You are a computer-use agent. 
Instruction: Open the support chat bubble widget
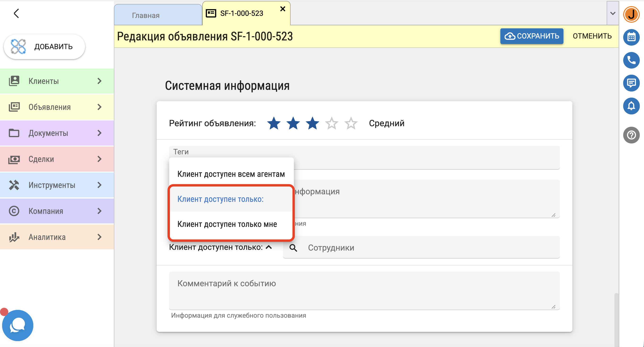17,325
